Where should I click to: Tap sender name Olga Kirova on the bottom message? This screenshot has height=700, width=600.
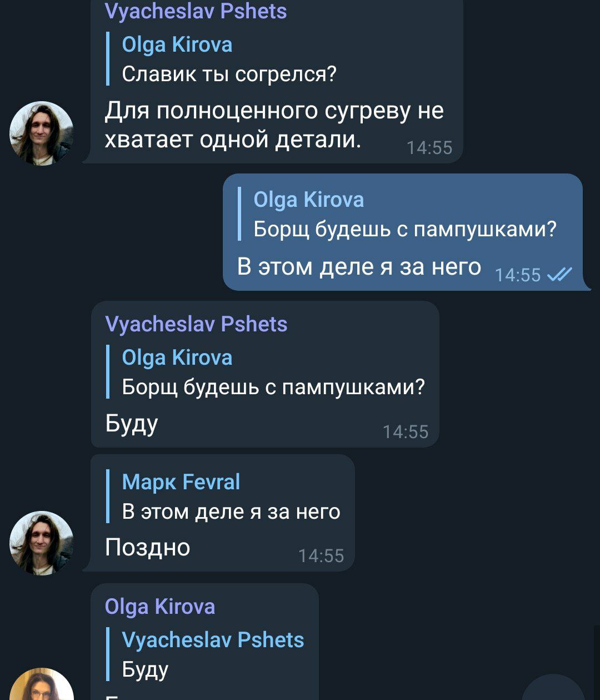[160, 607]
